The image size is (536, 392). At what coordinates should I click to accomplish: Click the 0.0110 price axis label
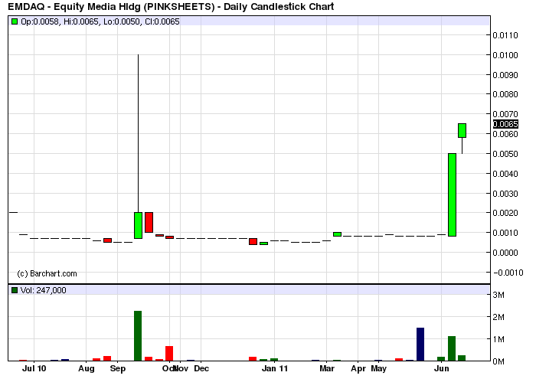(x=505, y=35)
